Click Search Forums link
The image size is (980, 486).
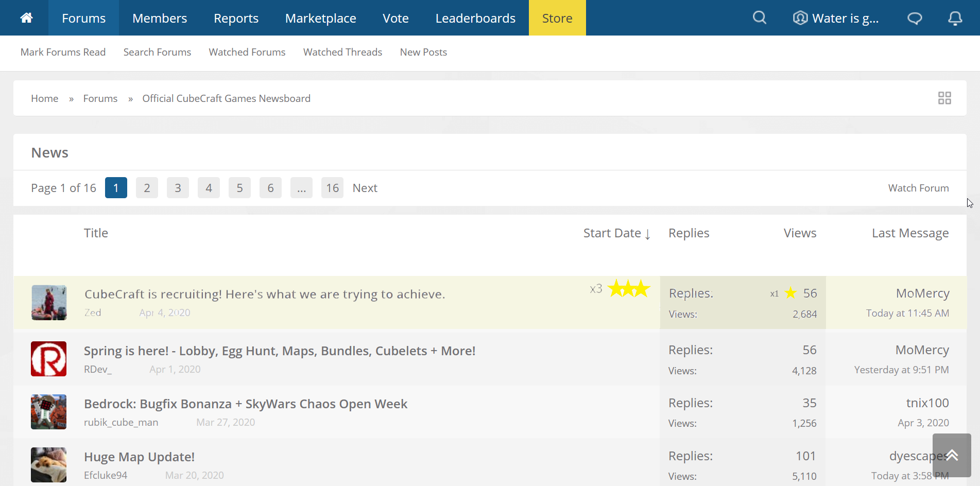[157, 52]
